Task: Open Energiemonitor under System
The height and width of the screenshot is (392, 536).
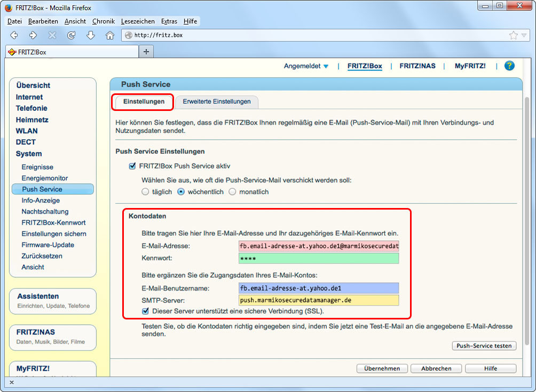Action: (x=45, y=178)
